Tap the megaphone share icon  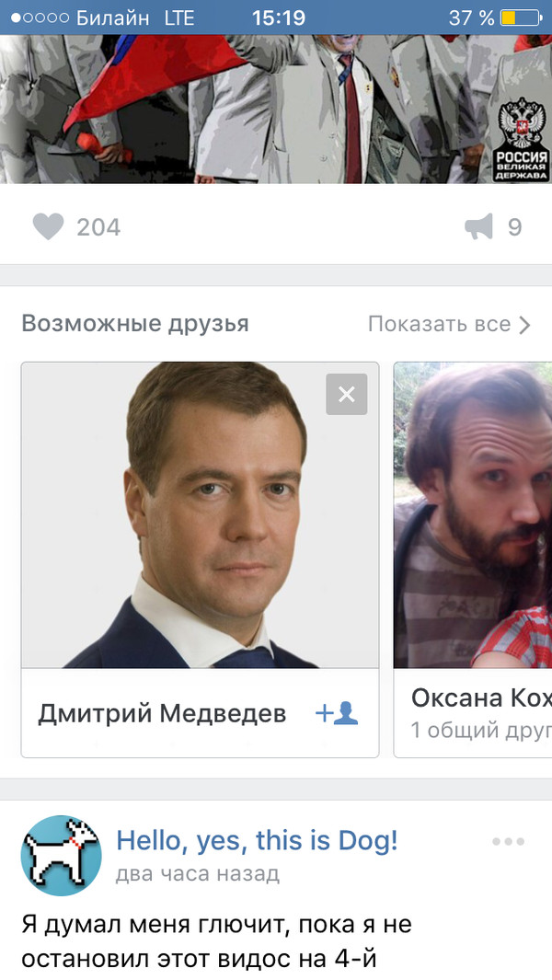478,226
